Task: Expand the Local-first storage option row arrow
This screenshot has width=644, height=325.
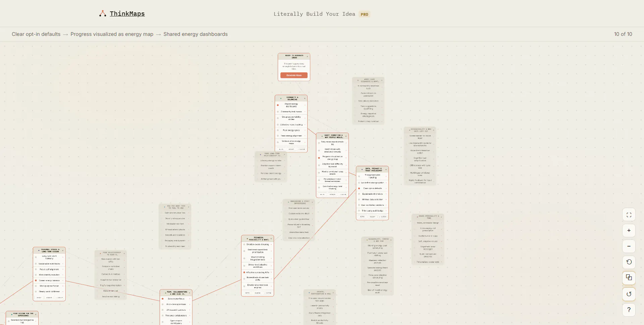Action: pyautogui.click(x=386, y=183)
